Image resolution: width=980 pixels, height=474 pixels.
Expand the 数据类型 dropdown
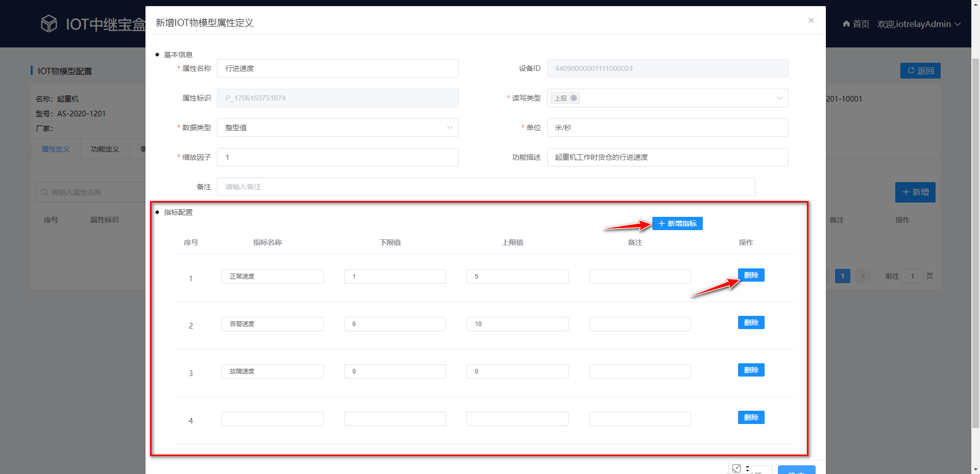tap(449, 128)
